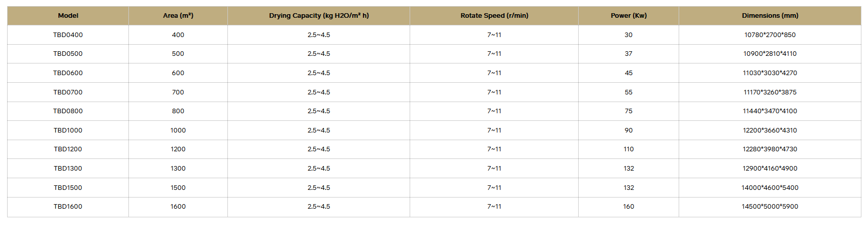Click the area value 1200
The height and width of the screenshot is (229, 868).
click(x=178, y=149)
